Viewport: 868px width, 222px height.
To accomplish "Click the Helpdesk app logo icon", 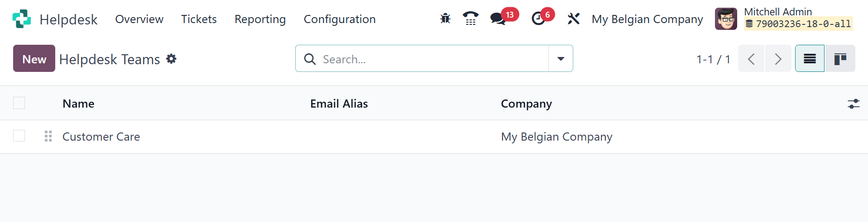I will (x=22, y=19).
